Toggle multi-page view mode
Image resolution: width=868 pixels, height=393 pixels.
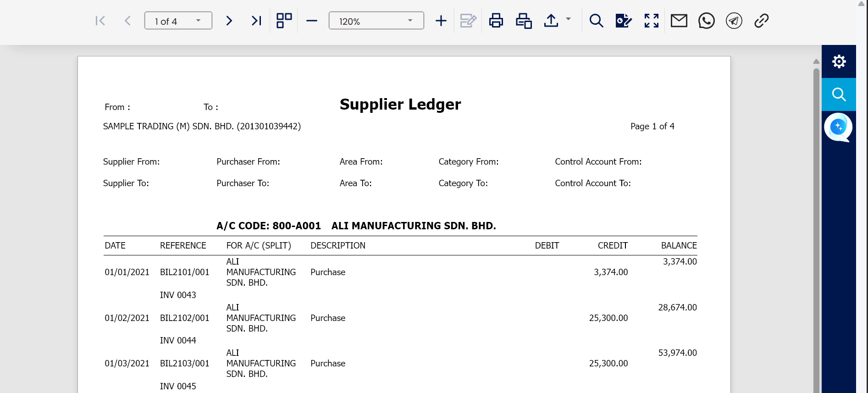(284, 21)
